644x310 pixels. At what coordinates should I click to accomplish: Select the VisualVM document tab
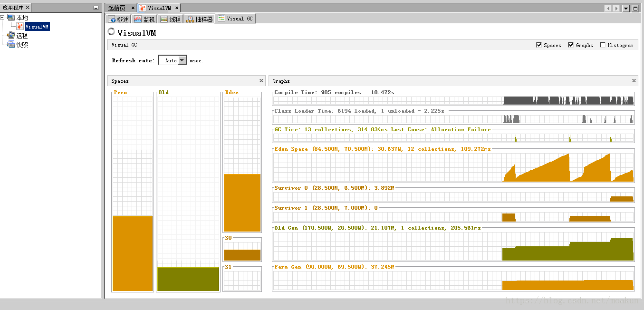tap(159, 8)
